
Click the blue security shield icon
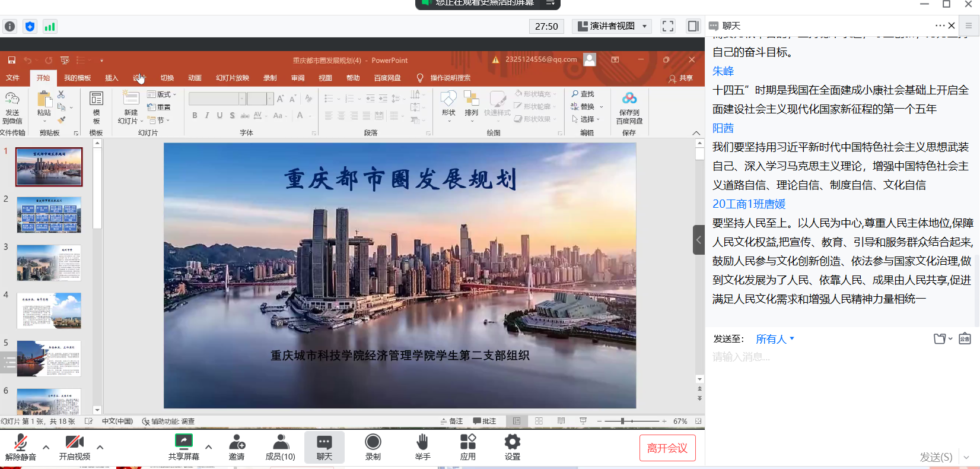coord(30,26)
